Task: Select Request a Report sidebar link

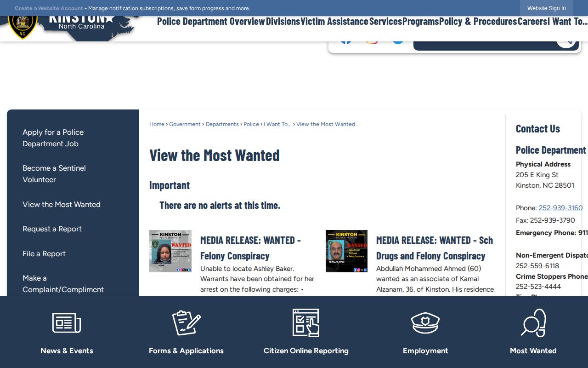Action: point(52,229)
